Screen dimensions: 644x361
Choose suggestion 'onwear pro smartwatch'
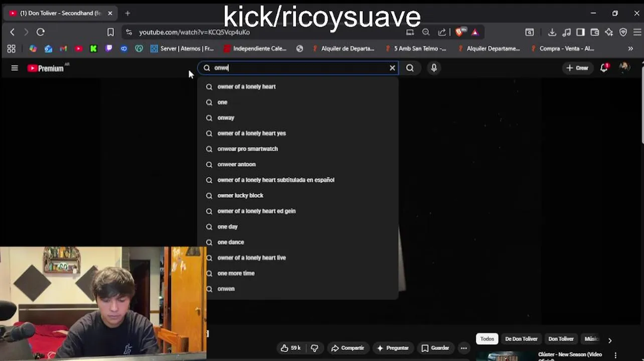coord(298,149)
